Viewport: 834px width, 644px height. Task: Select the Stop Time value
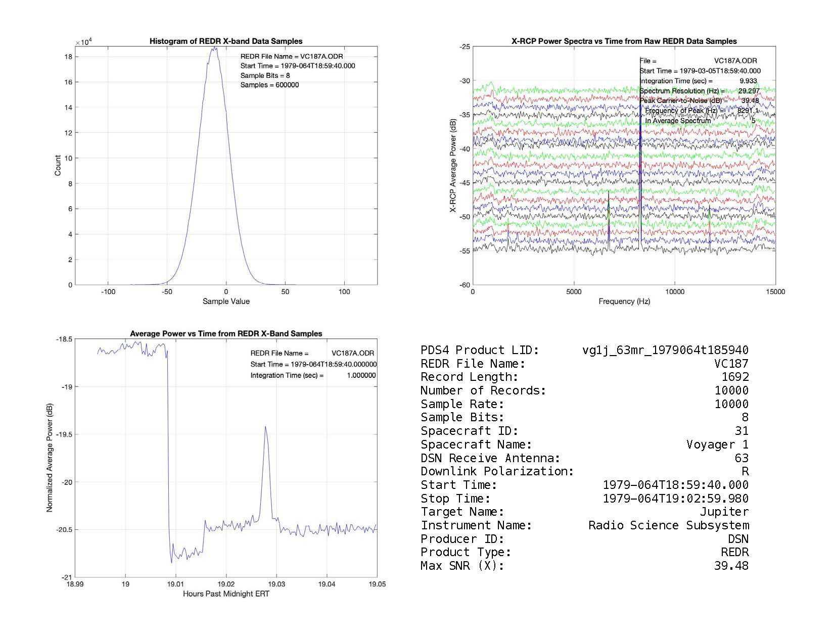[676, 499]
